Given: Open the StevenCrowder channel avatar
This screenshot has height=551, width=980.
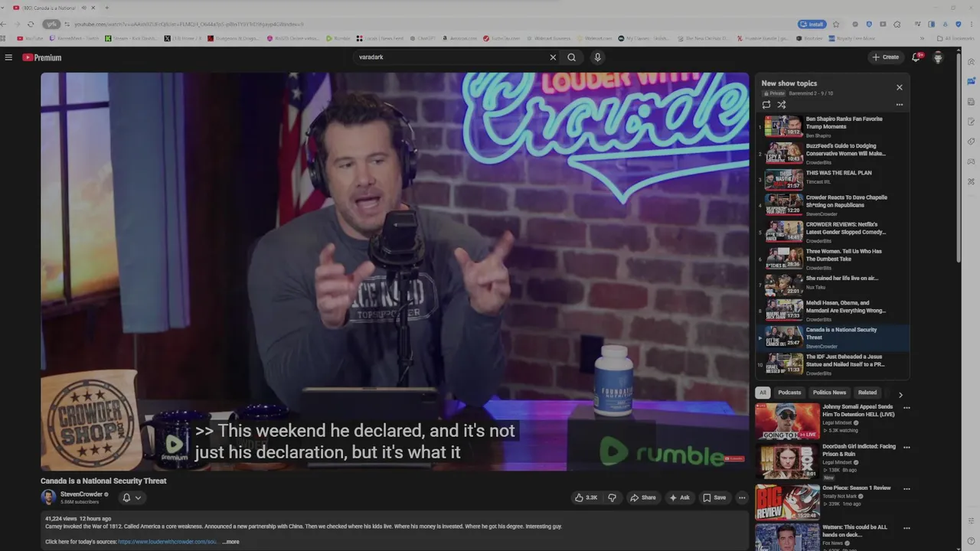Looking at the screenshot, I should (x=48, y=497).
